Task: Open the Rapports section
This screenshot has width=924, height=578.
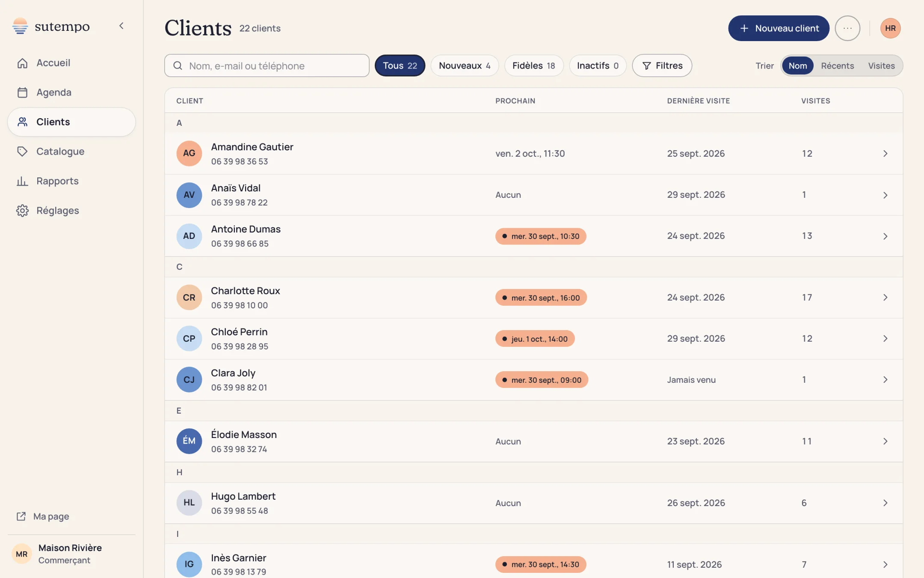Action: pos(71,181)
